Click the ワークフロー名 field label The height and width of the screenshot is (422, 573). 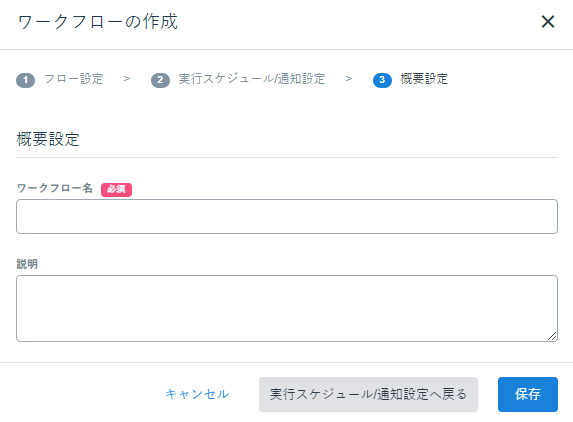[x=55, y=188]
